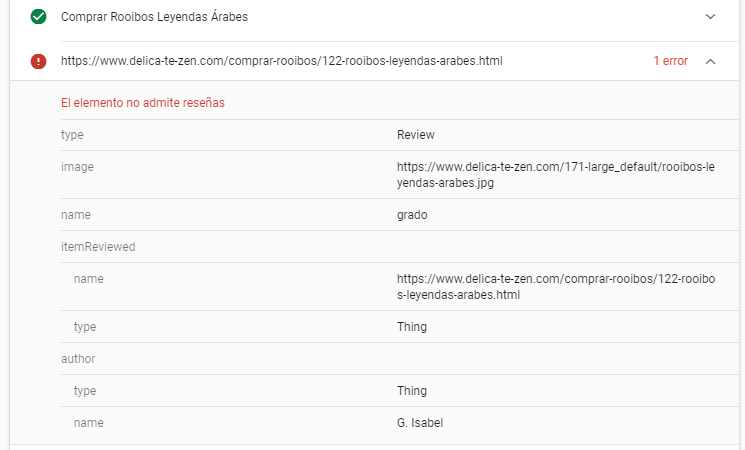Viewport: 745px width, 450px height.
Task: Select the itemReviewed property row
Action: coord(98,246)
